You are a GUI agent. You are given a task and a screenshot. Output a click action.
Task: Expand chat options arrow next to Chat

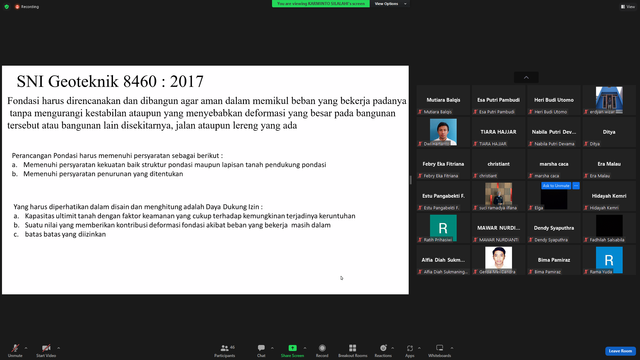pos(272,348)
